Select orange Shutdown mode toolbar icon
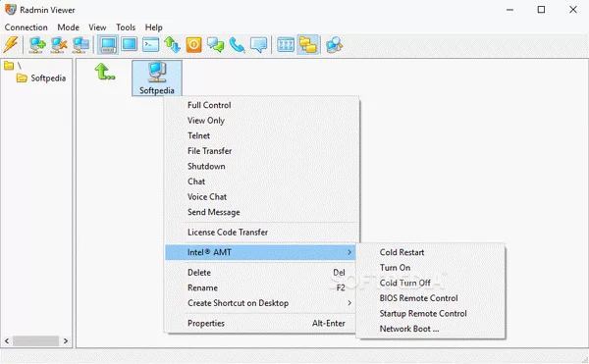 coord(193,45)
